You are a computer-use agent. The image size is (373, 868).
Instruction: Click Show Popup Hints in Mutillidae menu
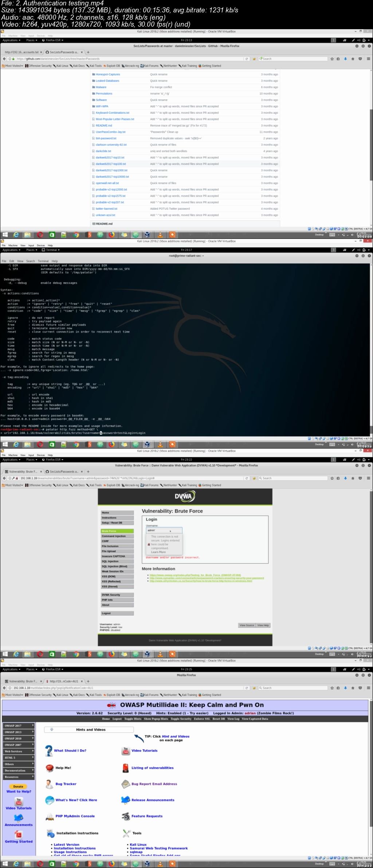pyautogui.click(x=156, y=719)
